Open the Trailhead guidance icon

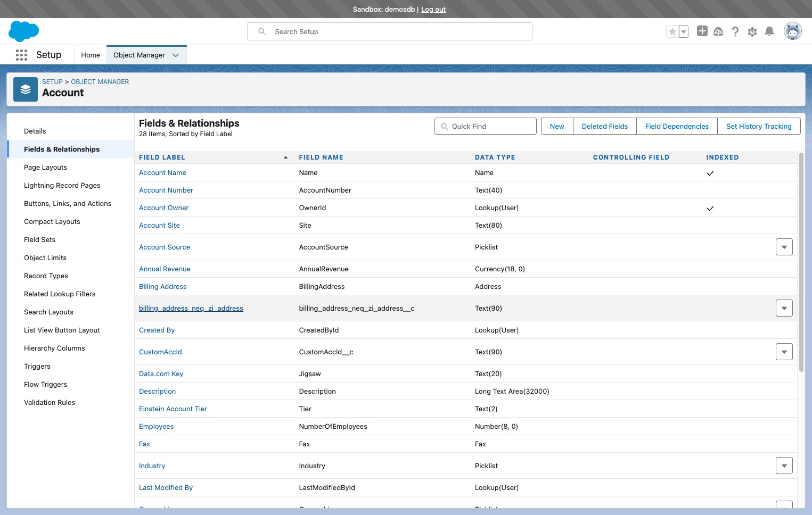718,31
